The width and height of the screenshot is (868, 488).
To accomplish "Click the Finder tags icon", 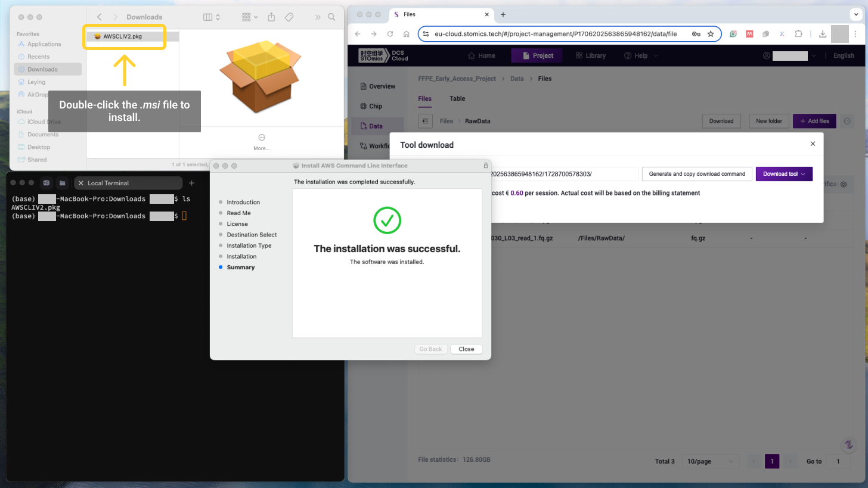I will 289,17.
